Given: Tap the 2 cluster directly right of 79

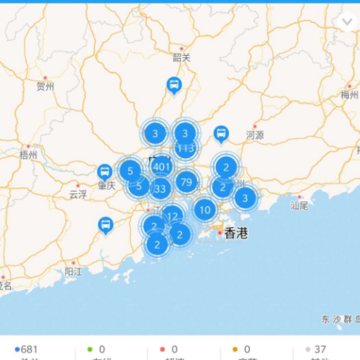Looking at the screenshot, I should click(x=222, y=187).
